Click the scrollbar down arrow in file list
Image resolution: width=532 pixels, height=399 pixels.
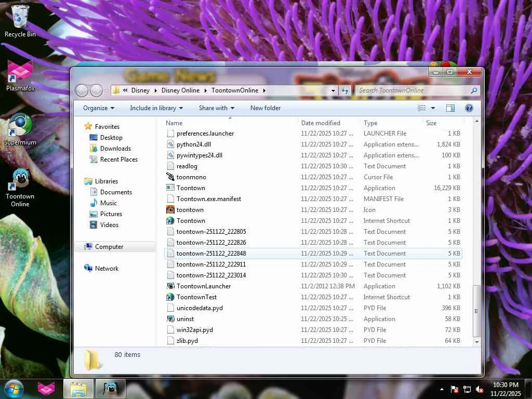click(x=477, y=342)
